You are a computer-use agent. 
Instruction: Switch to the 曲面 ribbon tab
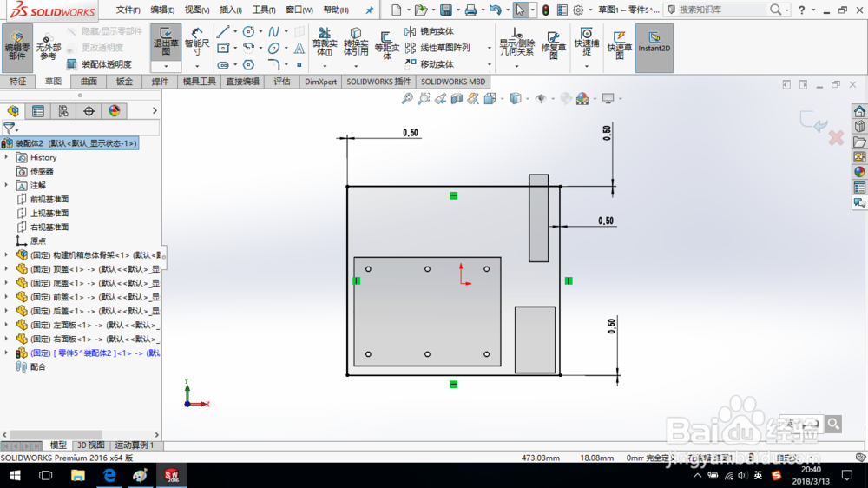click(x=89, y=82)
